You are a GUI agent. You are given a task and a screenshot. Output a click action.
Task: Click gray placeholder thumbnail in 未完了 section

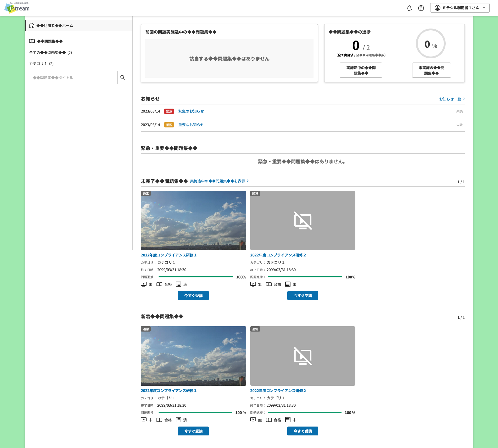303,220
